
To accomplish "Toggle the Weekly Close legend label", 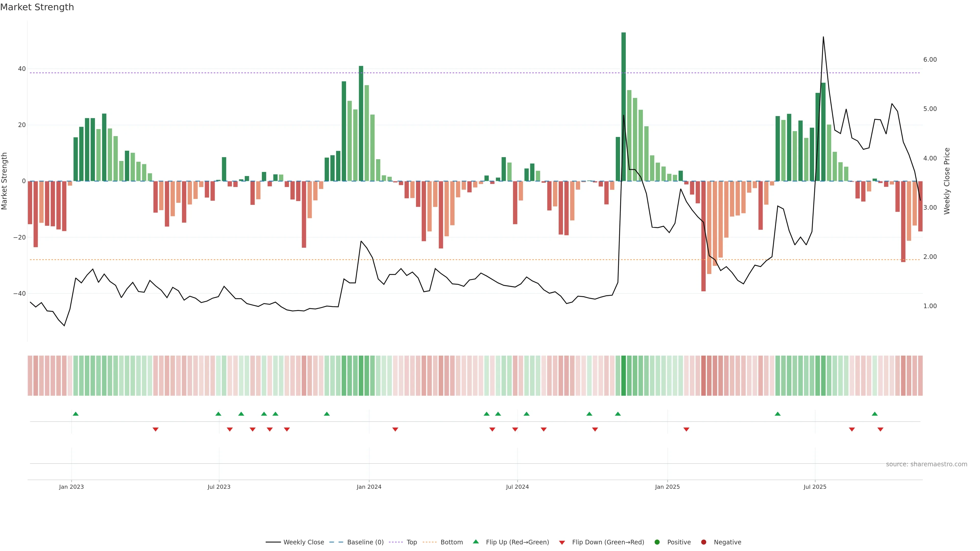I will click(304, 542).
